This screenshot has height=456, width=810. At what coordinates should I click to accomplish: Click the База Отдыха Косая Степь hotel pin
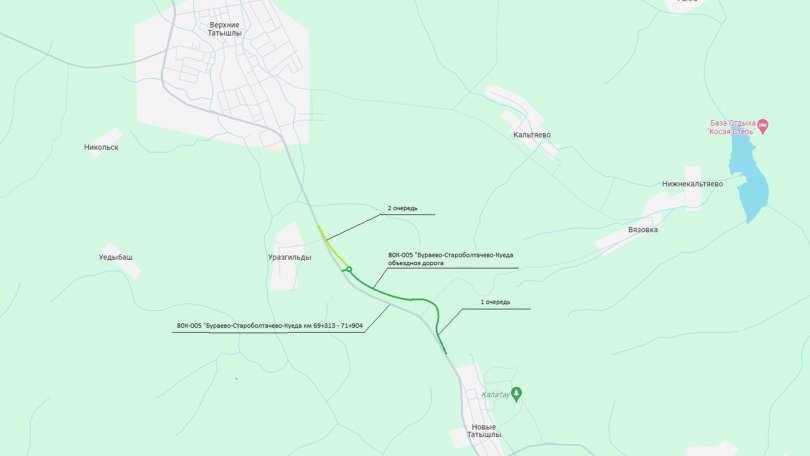[x=763, y=126]
